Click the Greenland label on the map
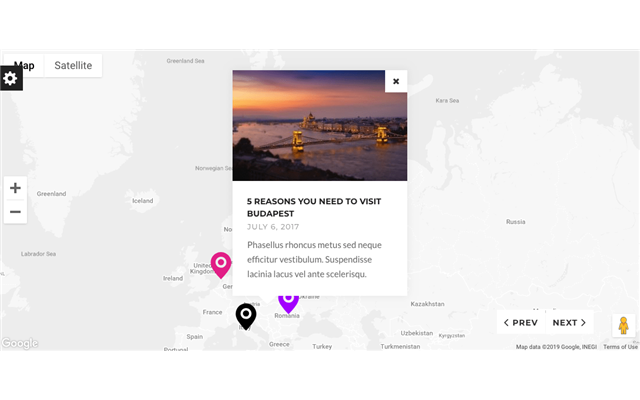 coord(51,194)
